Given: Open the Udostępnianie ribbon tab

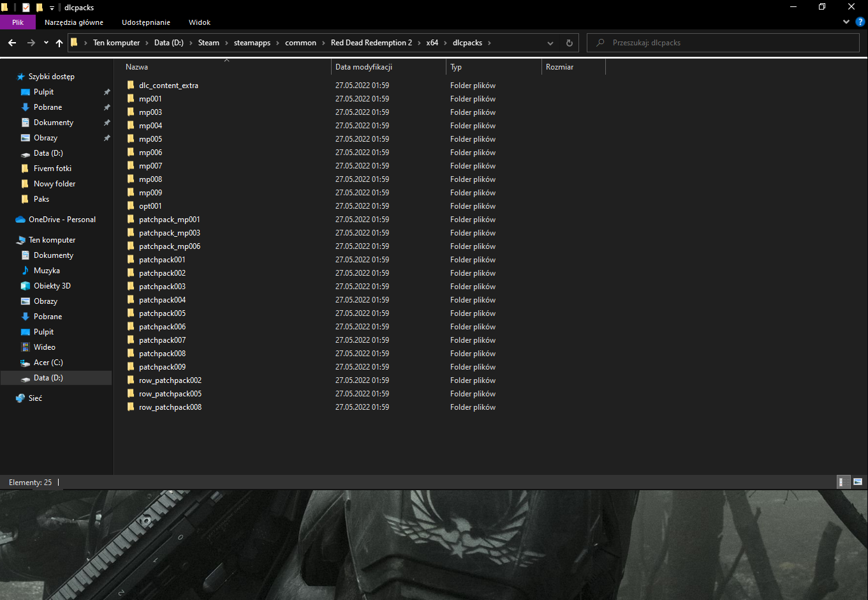Looking at the screenshot, I should (146, 22).
